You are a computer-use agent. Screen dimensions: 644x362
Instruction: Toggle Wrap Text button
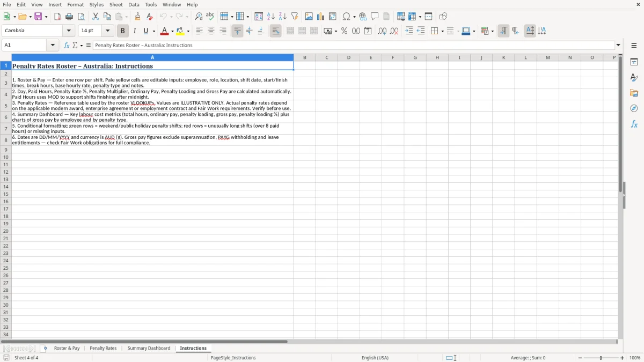tap(276, 31)
